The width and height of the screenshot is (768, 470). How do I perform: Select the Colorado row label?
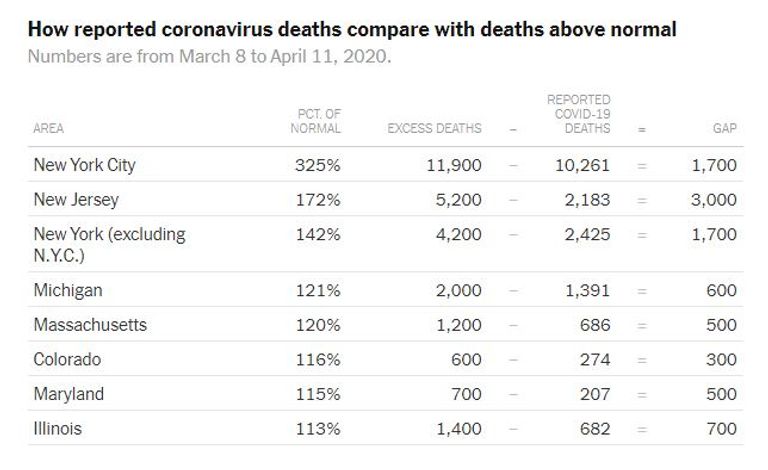click(67, 360)
